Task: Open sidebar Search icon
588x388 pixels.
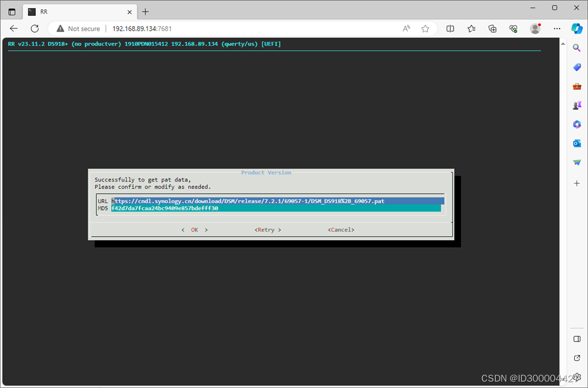Action: (577, 48)
